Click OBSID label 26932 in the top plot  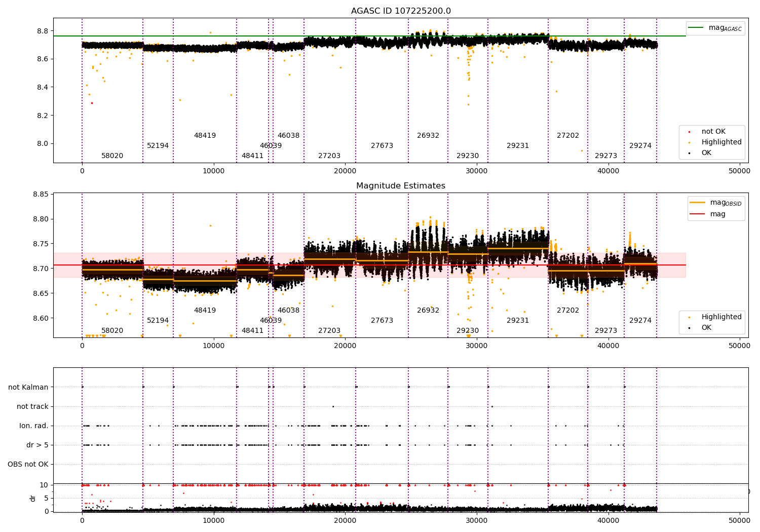point(428,136)
